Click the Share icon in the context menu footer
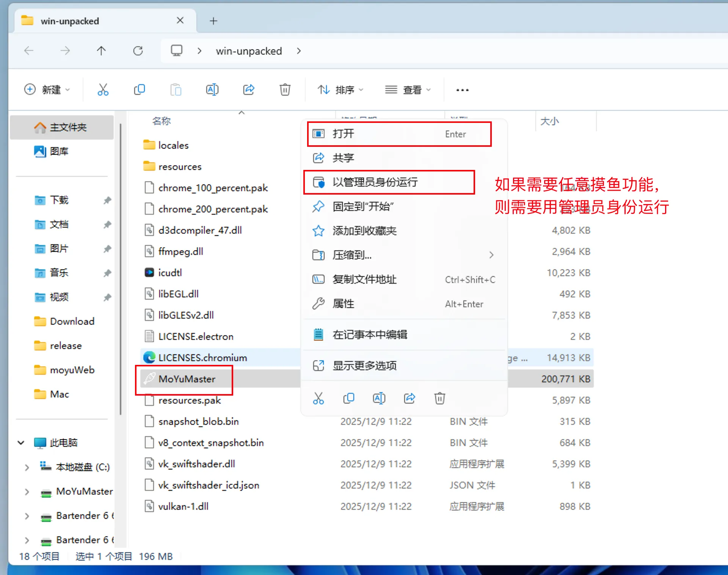Screen dimensions: 728x575 [409, 398]
